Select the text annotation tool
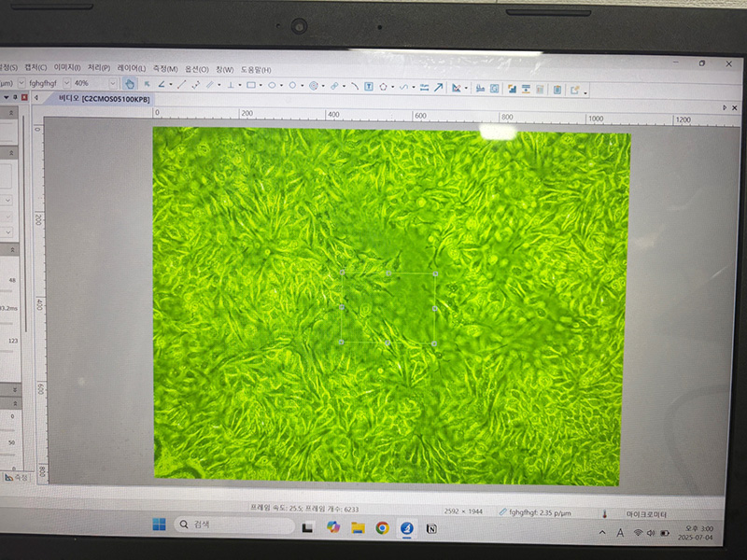Viewport: 747px width, 560px height. pos(369,86)
